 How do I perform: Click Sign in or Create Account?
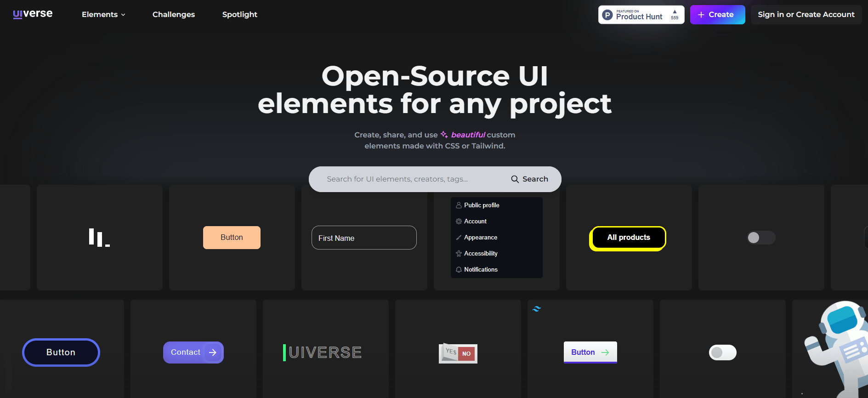[806, 15]
